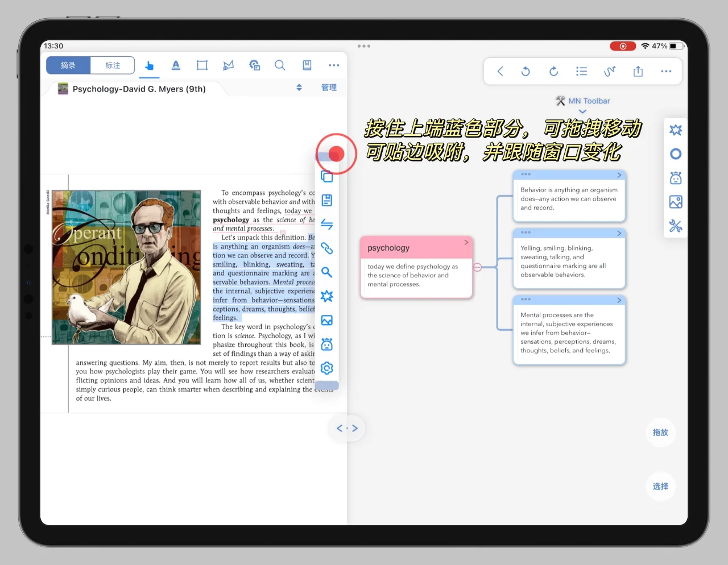
Task: Tap the link icon in floating toolbar
Action: (327, 248)
